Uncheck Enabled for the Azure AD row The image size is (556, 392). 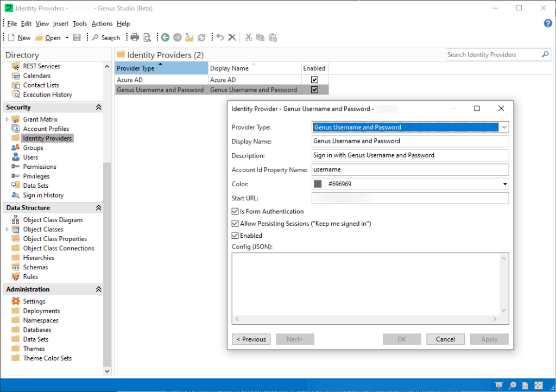[x=314, y=80]
